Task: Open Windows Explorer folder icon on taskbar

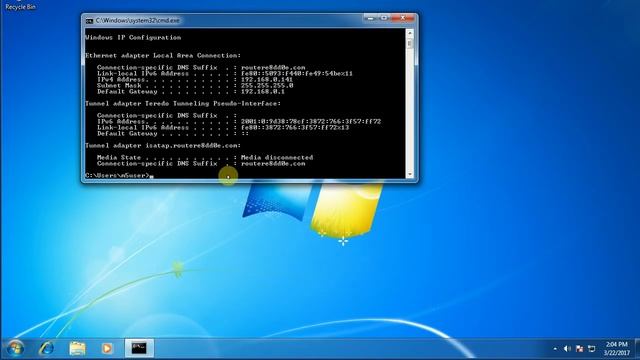Action: click(77, 348)
